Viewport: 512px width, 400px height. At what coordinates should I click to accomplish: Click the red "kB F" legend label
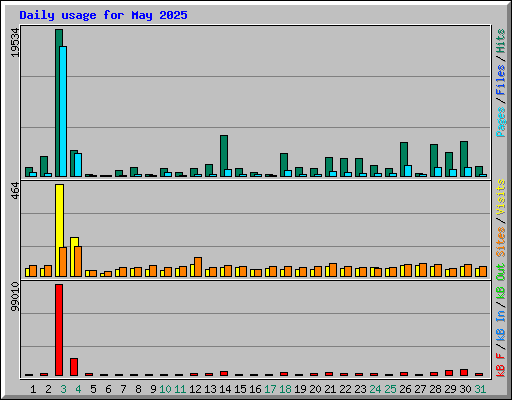(500, 365)
